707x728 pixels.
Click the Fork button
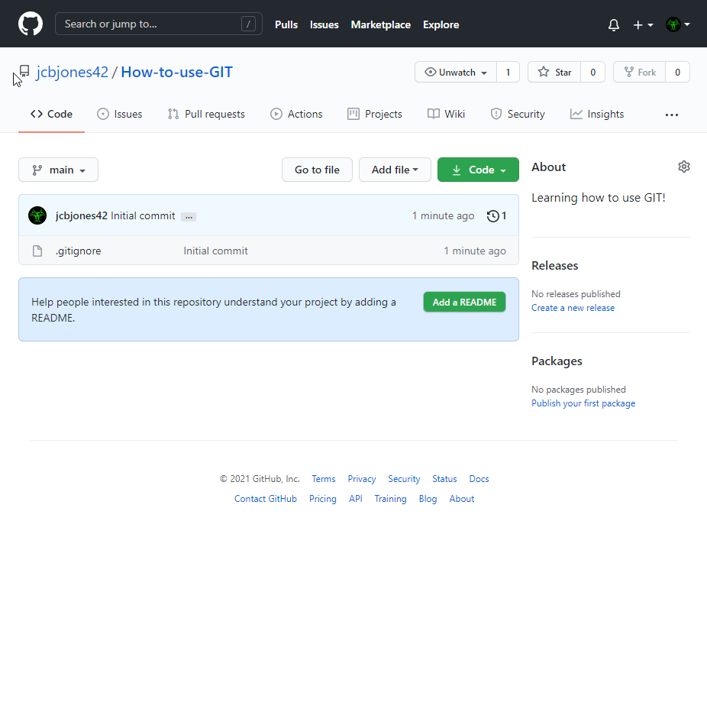click(x=639, y=72)
